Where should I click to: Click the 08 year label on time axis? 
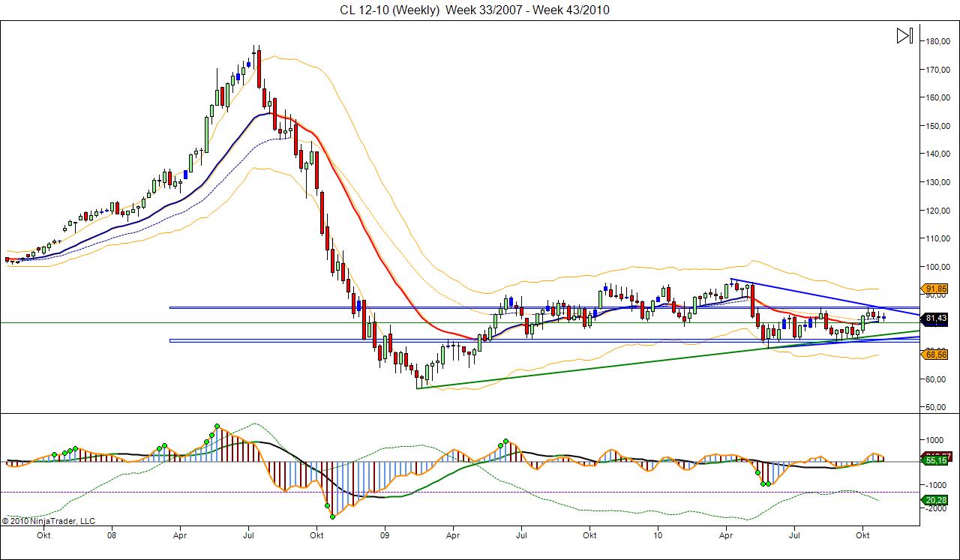(x=112, y=536)
